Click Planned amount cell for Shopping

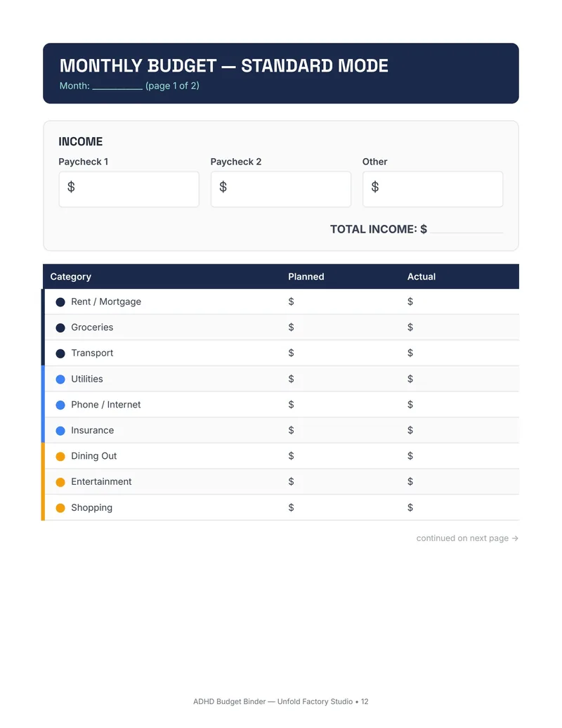click(x=341, y=507)
